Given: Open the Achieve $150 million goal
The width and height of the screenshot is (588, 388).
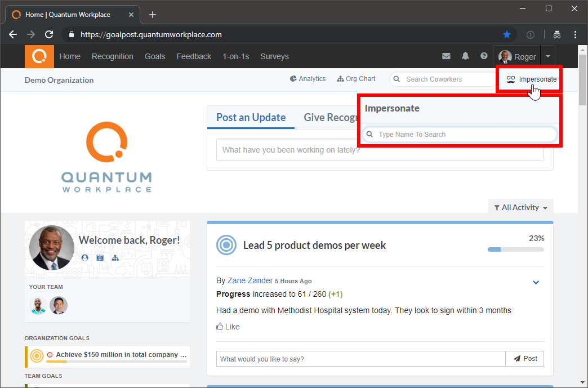Looking at the screenshot, I should coord(121,355).
